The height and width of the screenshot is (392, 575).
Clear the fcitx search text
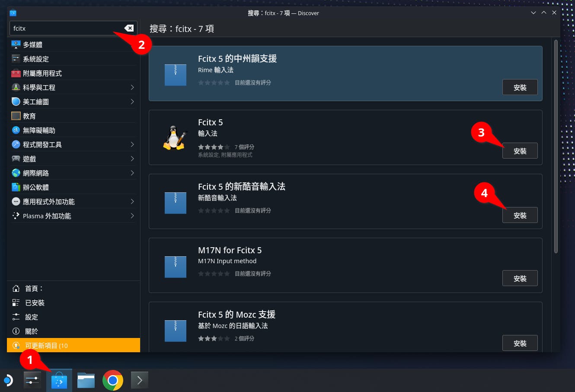[x=129, y=28]
